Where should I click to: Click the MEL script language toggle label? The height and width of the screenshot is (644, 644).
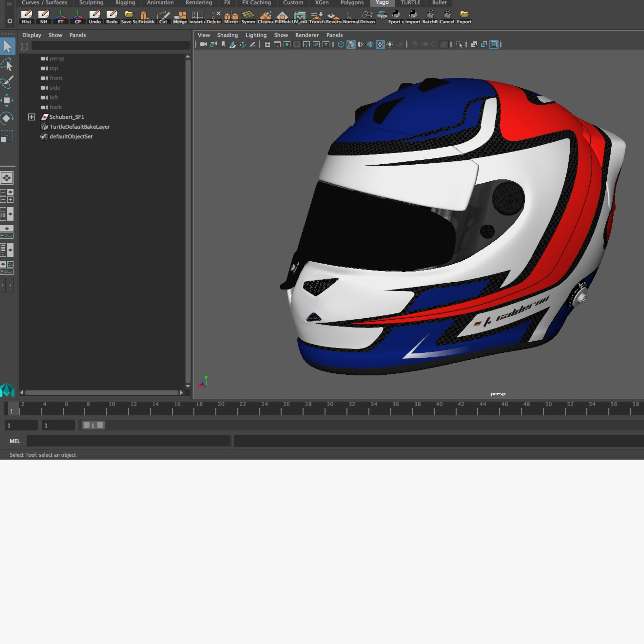pos(15,441)
